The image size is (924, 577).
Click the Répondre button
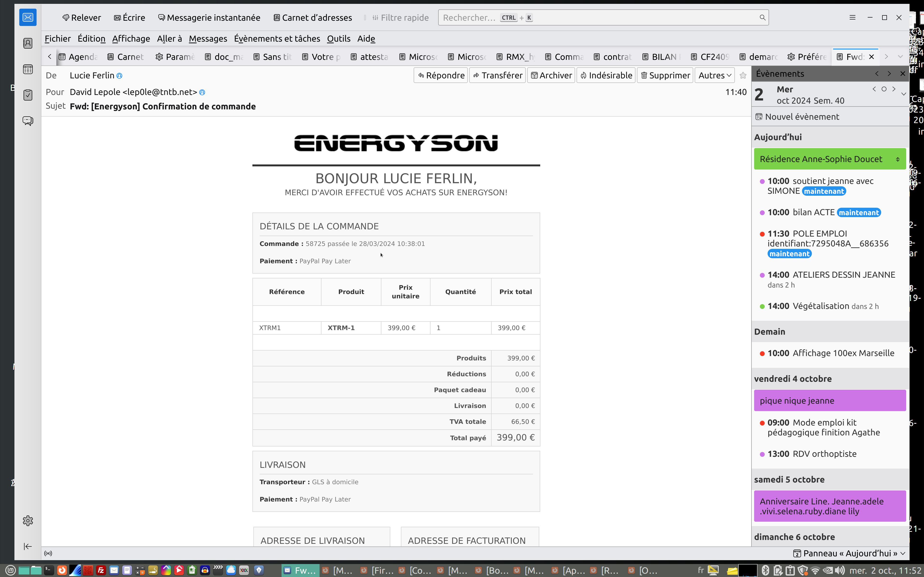click(441, 75)
